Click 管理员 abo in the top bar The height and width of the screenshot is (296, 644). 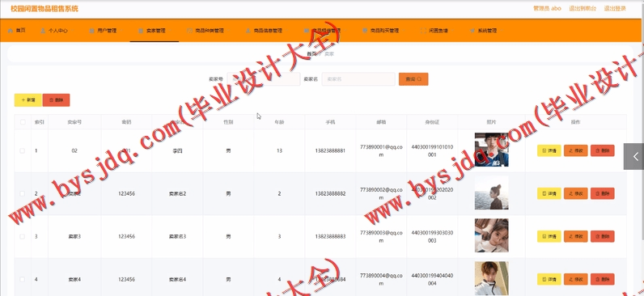click(x=547, y=9)
